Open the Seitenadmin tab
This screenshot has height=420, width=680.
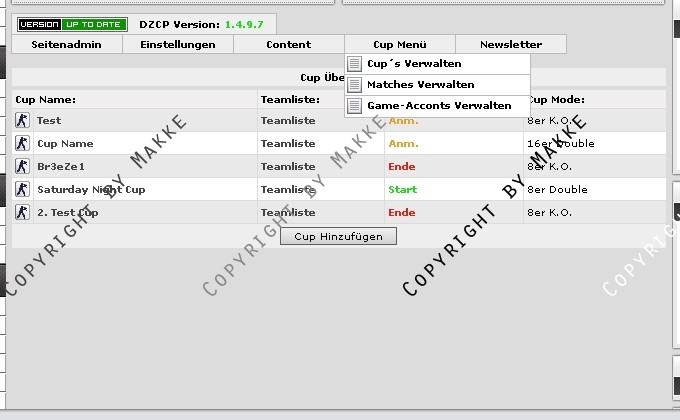[x=67, y=45]
